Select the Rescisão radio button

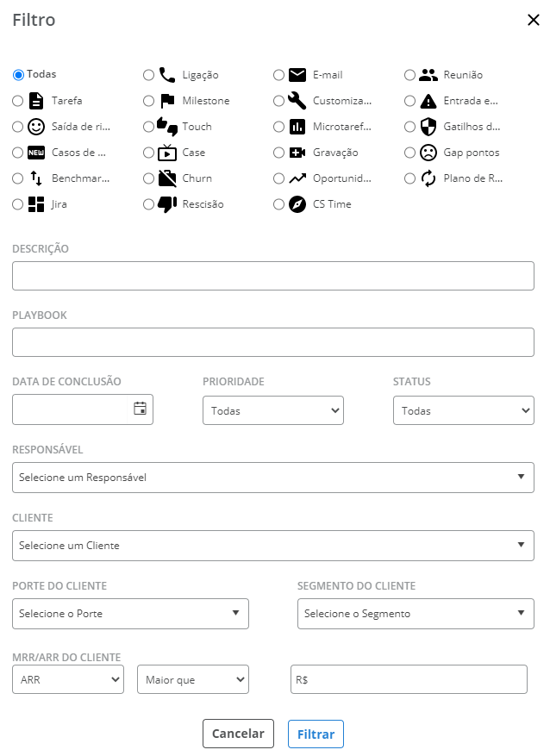point(149,204)
